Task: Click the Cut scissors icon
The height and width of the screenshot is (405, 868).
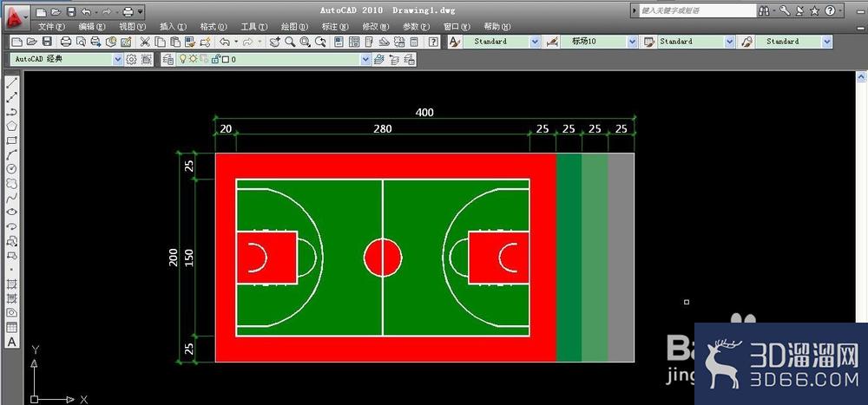Action: pos(145,42)
